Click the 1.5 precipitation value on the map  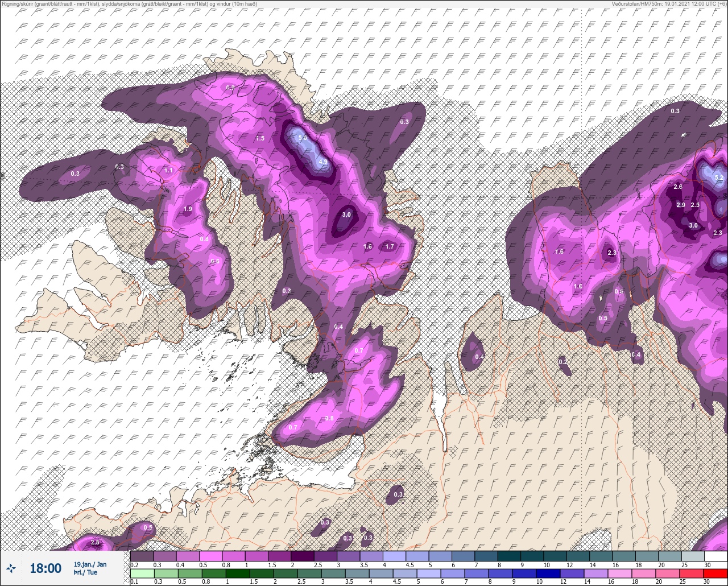click(260, 138)
